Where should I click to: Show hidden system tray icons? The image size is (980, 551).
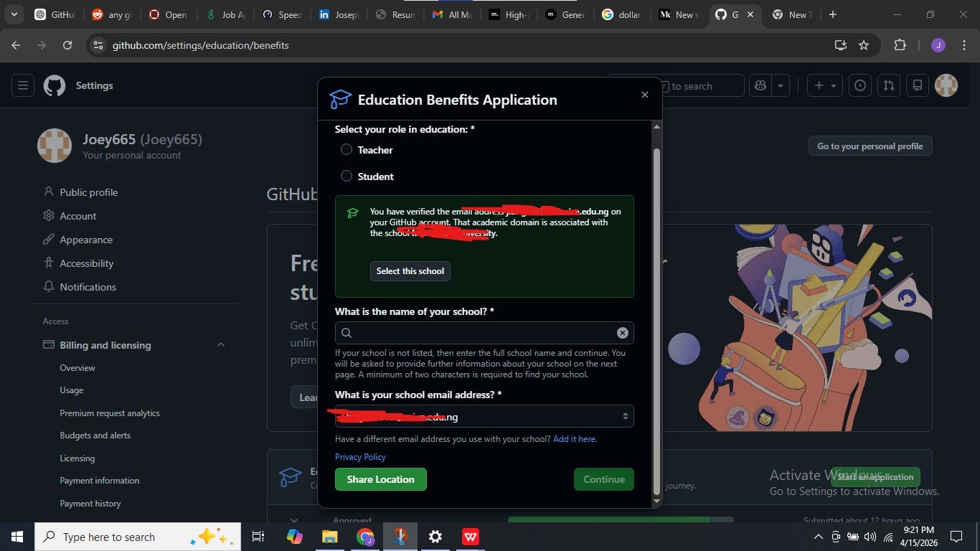point(818,537)
